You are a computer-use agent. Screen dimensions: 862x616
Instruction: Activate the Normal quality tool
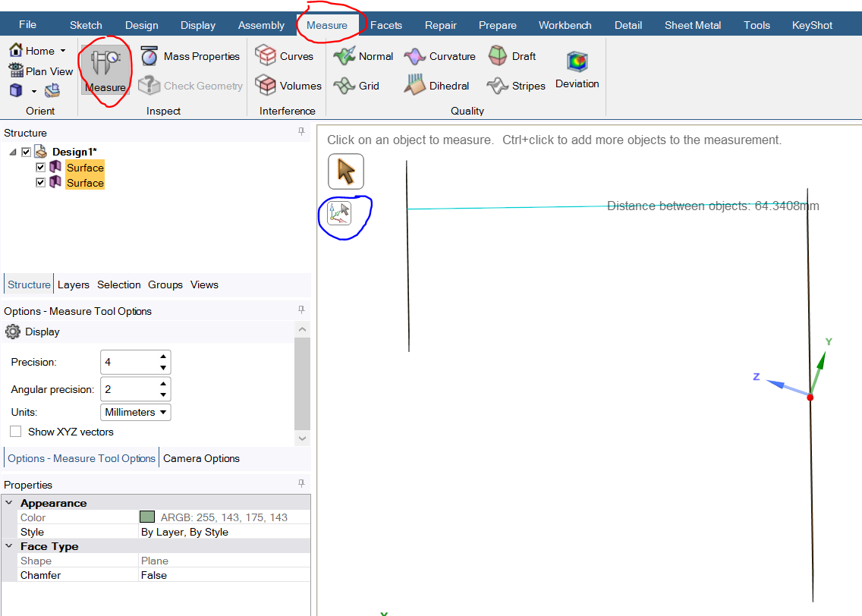(363, 56)
